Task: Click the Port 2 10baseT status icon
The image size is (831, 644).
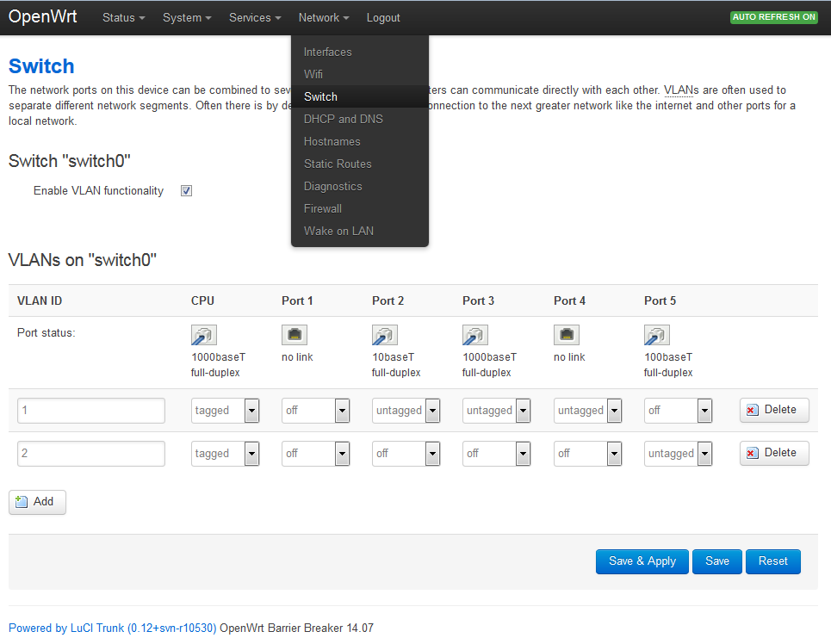Action: [x=385, y=335]
